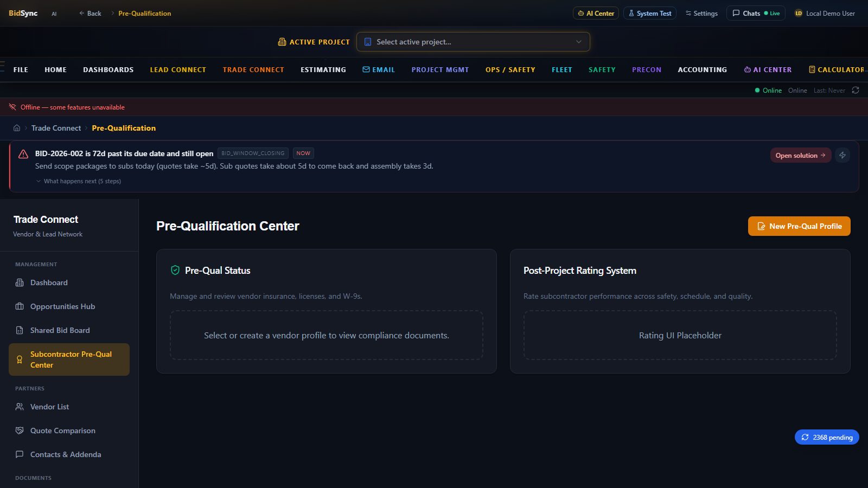Image resolution: width=868 pixels, height=488 pixels.
Task: Go to Trade Connect breadcrumb
Action: (56, 128)
